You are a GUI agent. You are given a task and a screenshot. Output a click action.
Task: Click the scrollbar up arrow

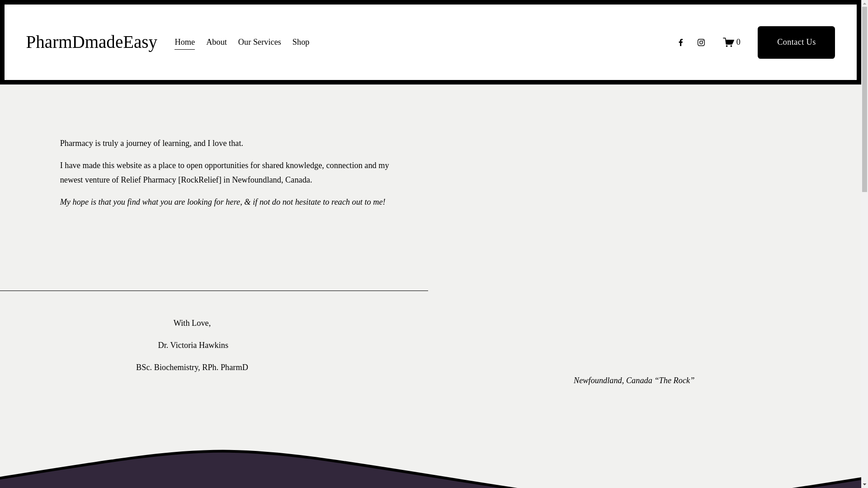[864, 4]
